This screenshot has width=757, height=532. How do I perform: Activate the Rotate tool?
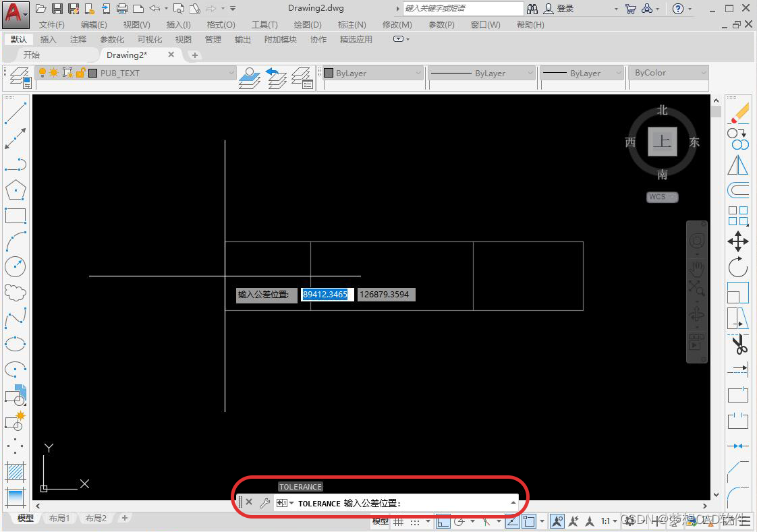(x=738, y=267)
